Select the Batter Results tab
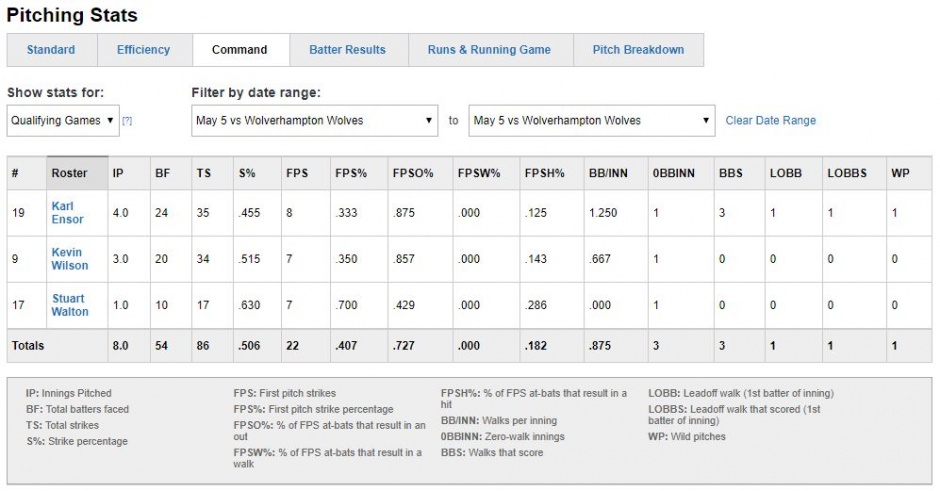Screen dimensions: 940x491 [x=348, y=50]
